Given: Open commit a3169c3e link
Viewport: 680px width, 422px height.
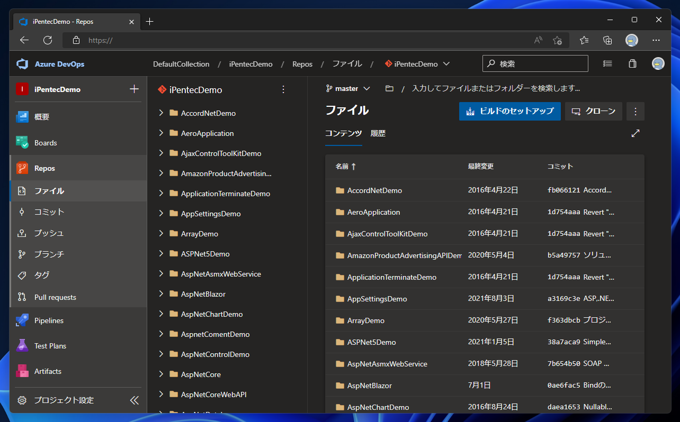Looking at the screenshot, I should point(563,298).
